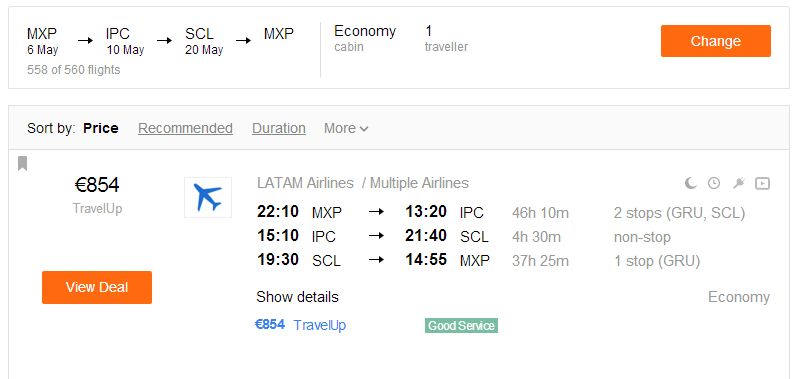The image size is (804, 379).
Task: Sort results by Duration
Action: click(278, 128)
